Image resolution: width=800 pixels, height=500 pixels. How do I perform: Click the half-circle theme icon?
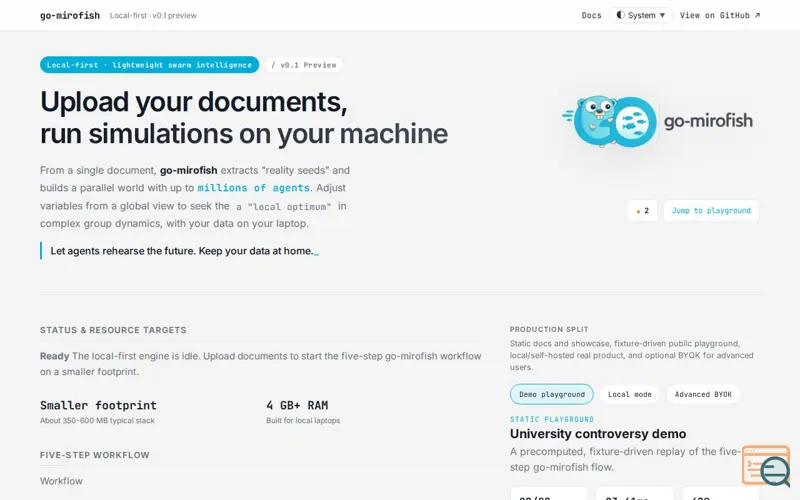[x=620, y=15]
